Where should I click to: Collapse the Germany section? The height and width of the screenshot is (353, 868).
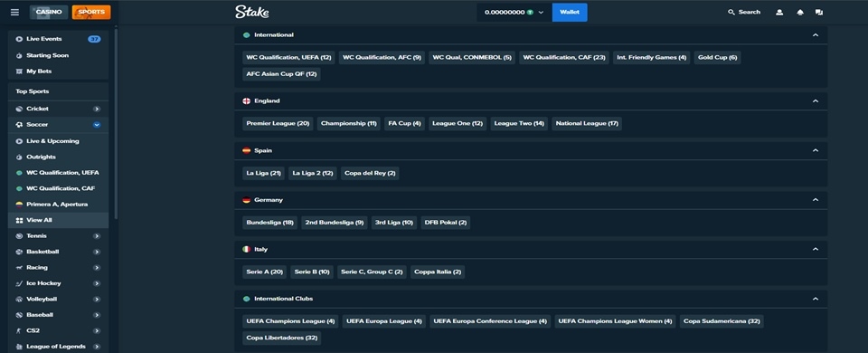pyautogui.click(x=816, y=199)
